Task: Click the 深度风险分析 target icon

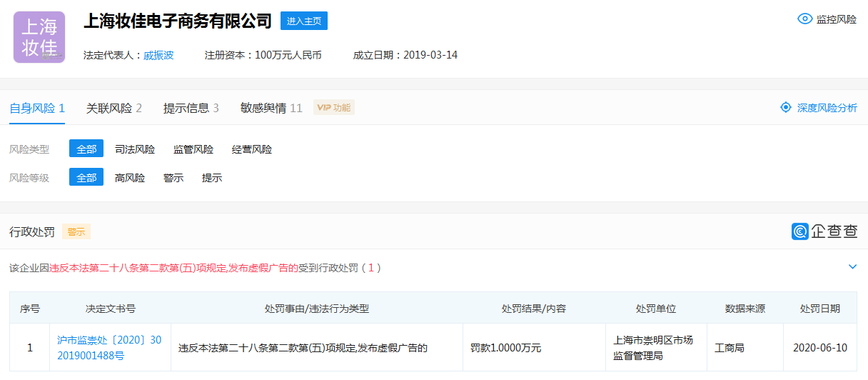Action: pos(786,107)
